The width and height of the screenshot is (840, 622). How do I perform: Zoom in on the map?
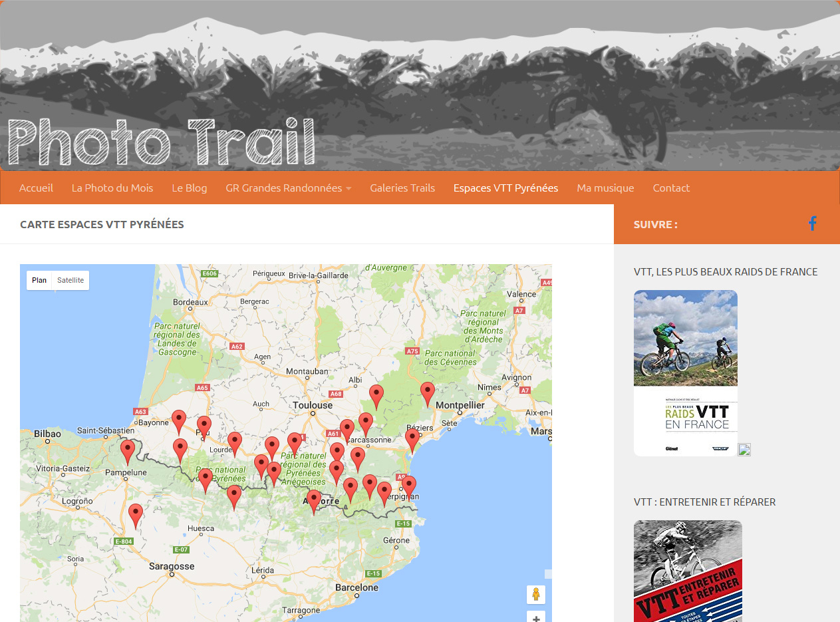coord(536,617)
